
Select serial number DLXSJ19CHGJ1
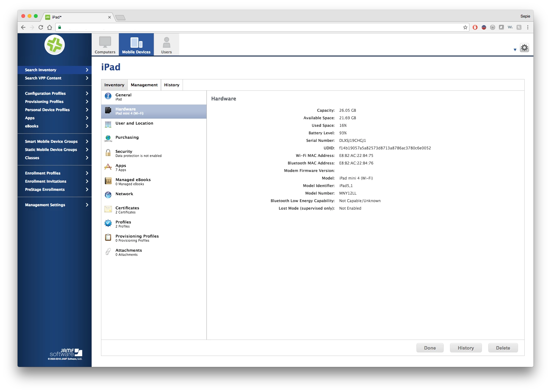point(352,141)
